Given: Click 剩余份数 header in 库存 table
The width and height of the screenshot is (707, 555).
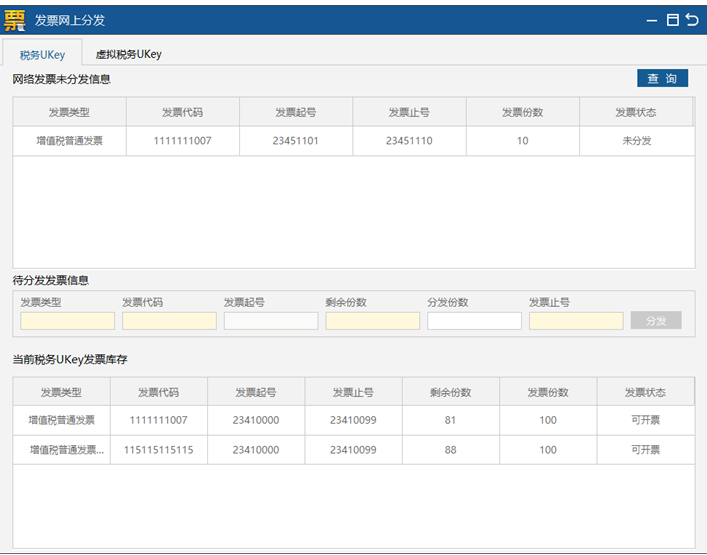Looking at the screenshot, I should 450,392.
